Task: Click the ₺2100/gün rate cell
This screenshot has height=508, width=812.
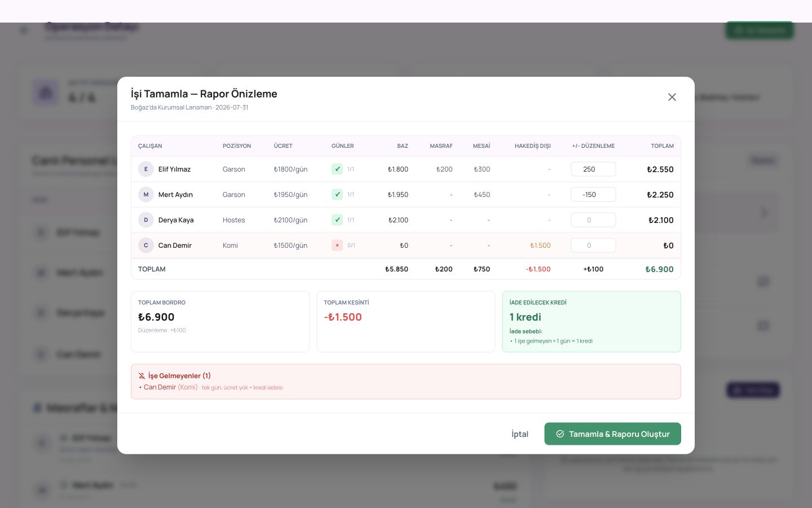Action: 290,220
